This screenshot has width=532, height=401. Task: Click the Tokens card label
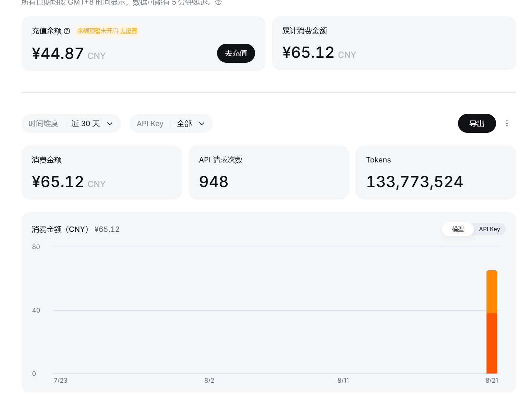click(x=378, y=160)
